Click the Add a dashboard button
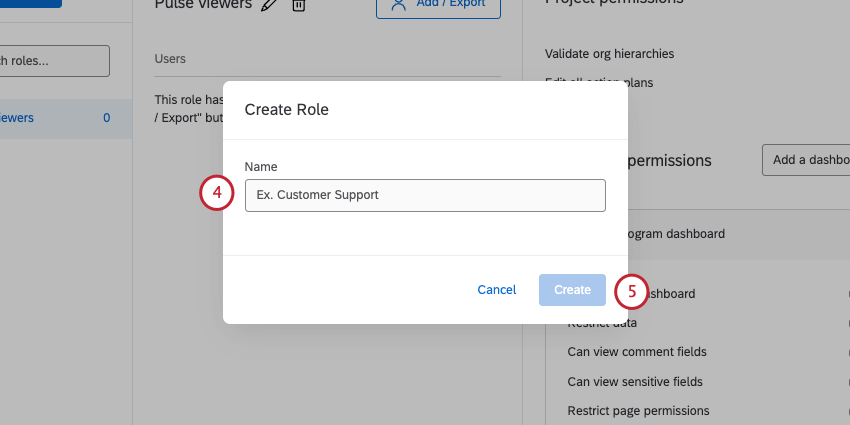This screenshot has width=850, height=425. [x=806, y=160]
